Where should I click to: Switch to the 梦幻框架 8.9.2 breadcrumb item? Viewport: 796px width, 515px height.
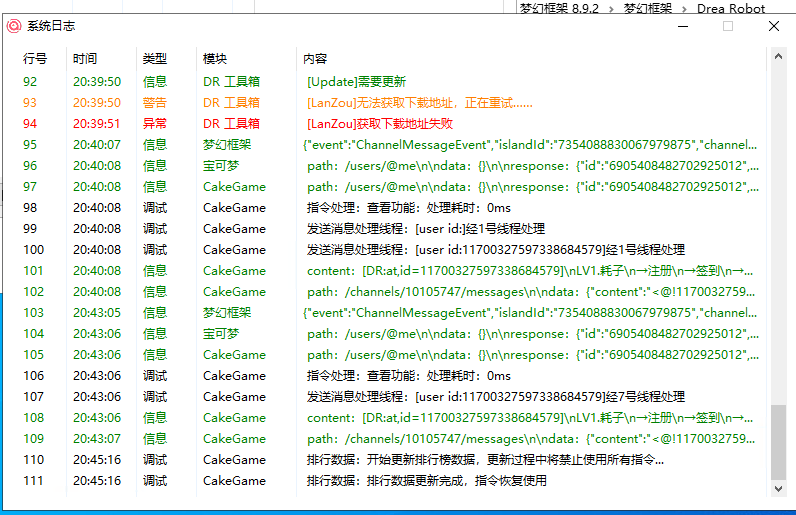coord(559,8)
